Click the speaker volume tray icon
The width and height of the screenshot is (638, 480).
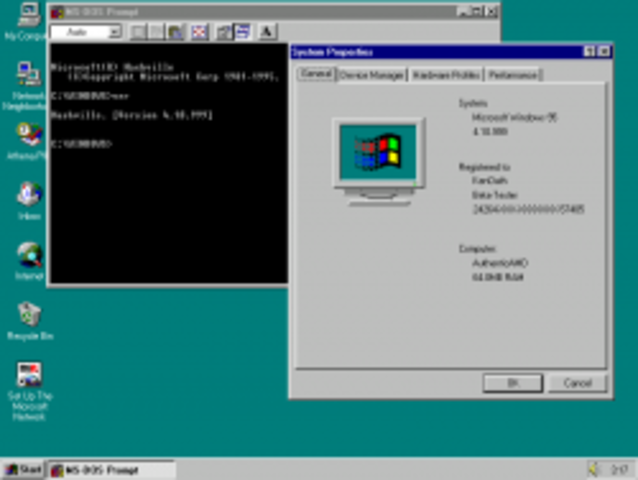point(594,470)
